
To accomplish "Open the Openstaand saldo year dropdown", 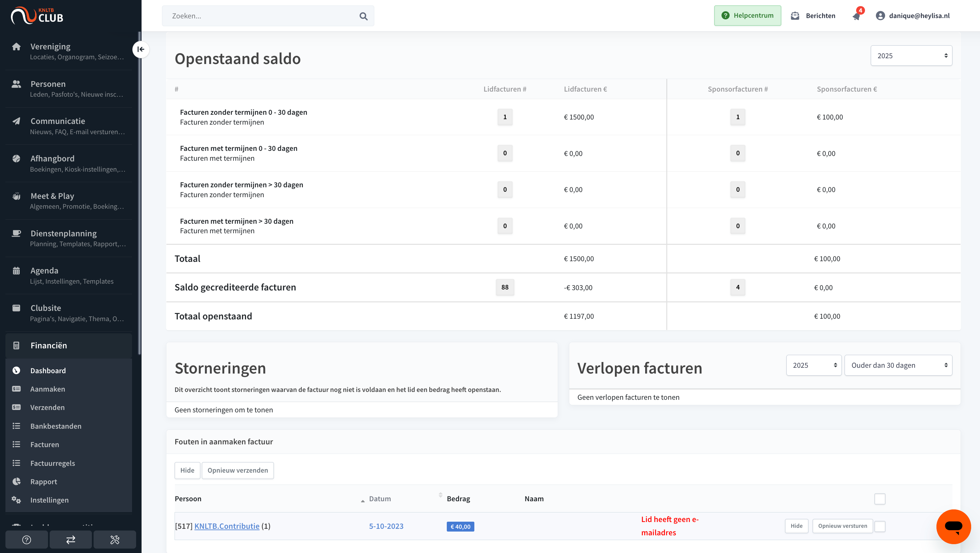I will pos(911,56).
